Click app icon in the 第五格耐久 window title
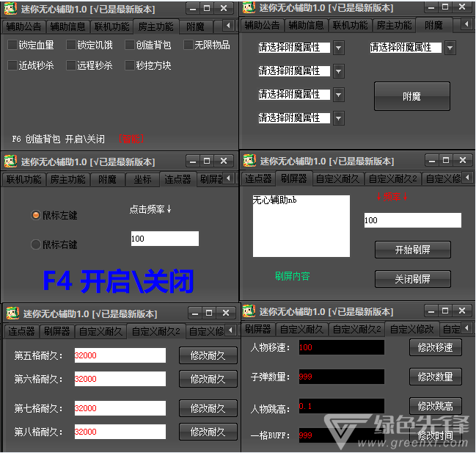This screenshot has height=453, width=476. [x=12, y=314]
